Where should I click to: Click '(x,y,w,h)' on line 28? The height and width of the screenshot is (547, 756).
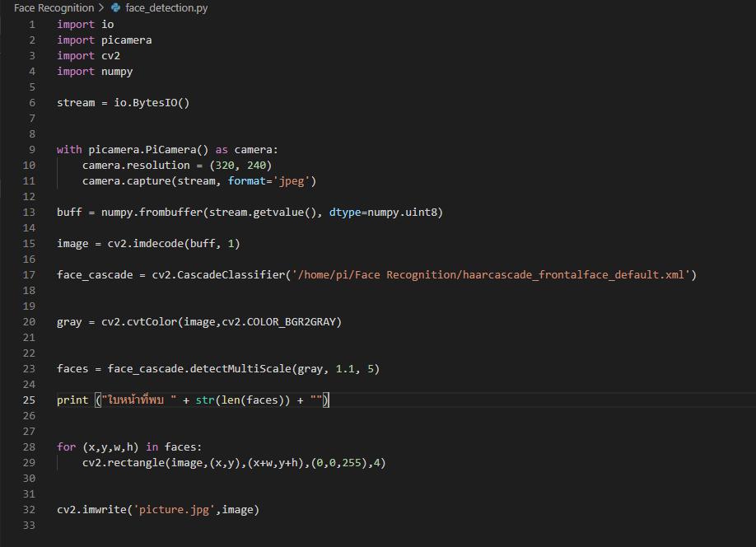[x=110, y=447]
